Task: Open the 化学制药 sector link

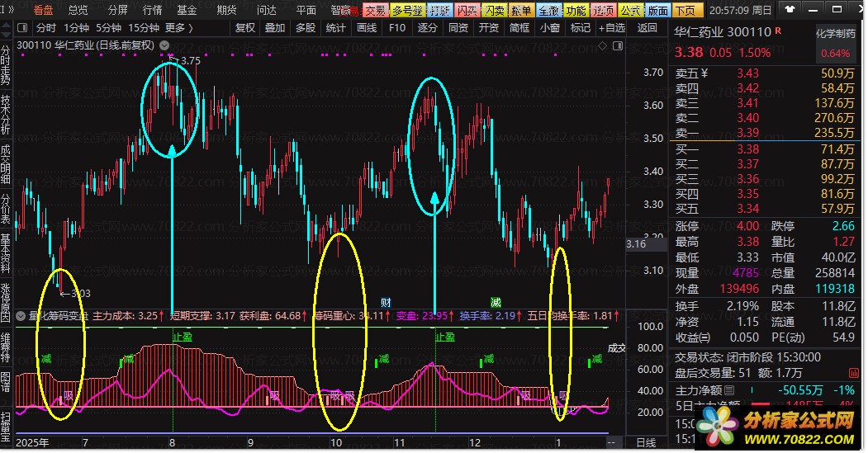Action: point(835,34)
